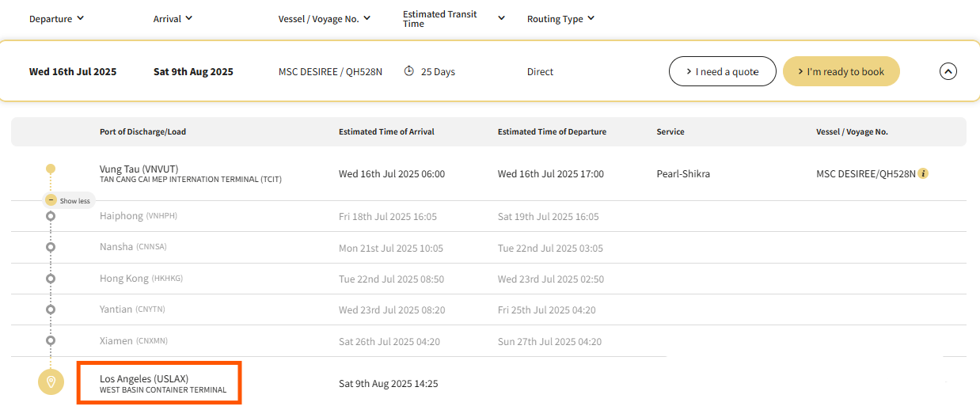Select the Vung Tau origin dot marker
The width and height of the screenshot is (980, 410).
click(x=51, y=169)
